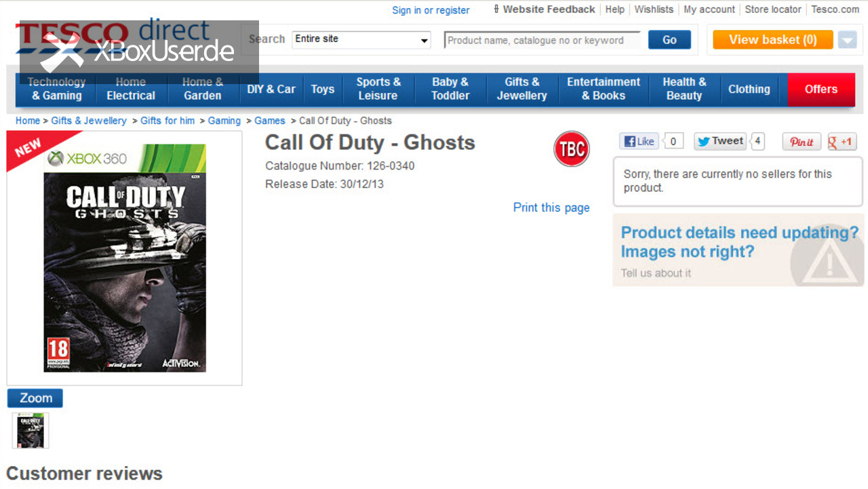This screenshot has width=868, height=489.
Task: Focus the product search input field
Action: pyautogui.click(x=542, y=40)
